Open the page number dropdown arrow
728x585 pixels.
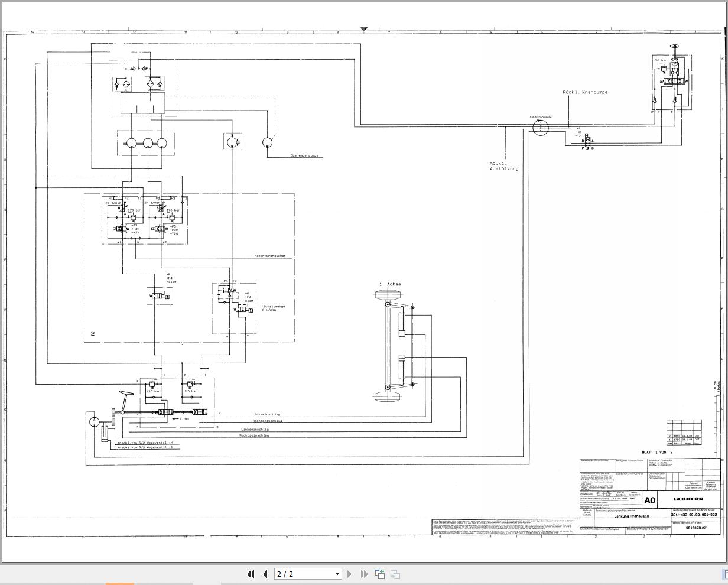point(337,574)
